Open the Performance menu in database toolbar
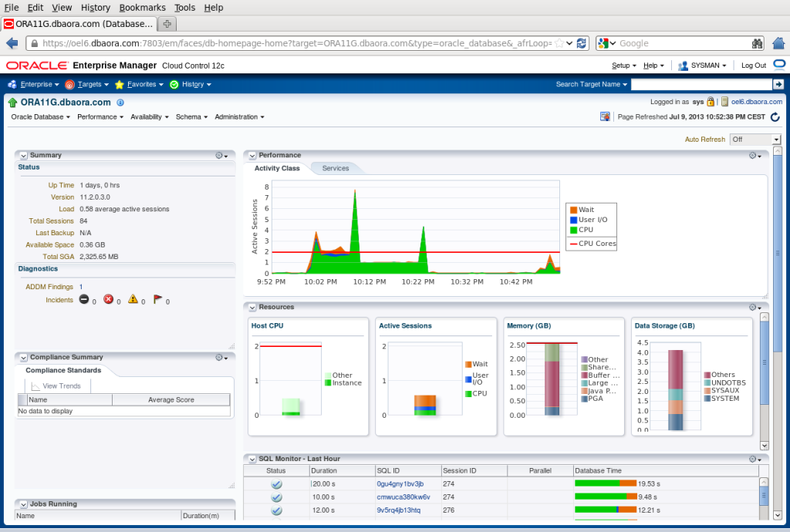 click(100, 116)
